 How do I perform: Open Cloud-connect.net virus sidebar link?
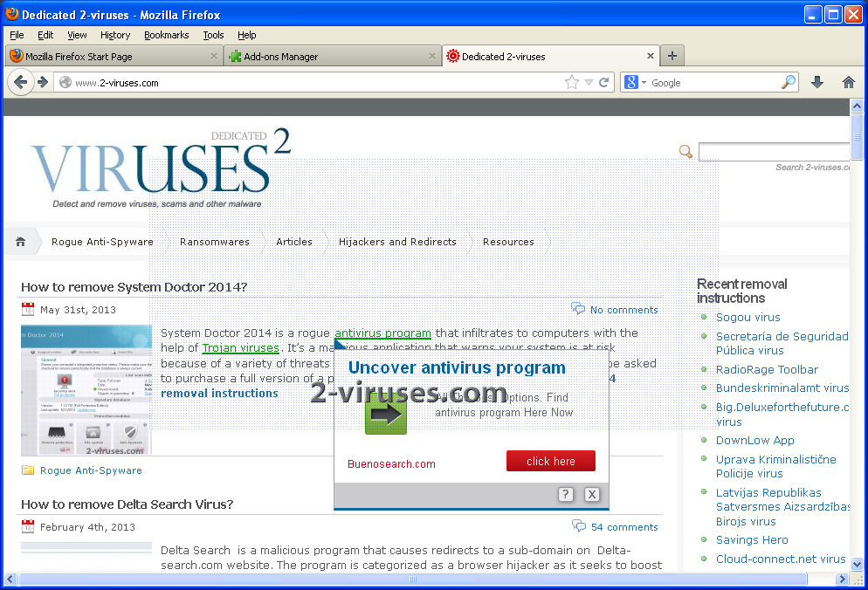(x=781, y=559)
